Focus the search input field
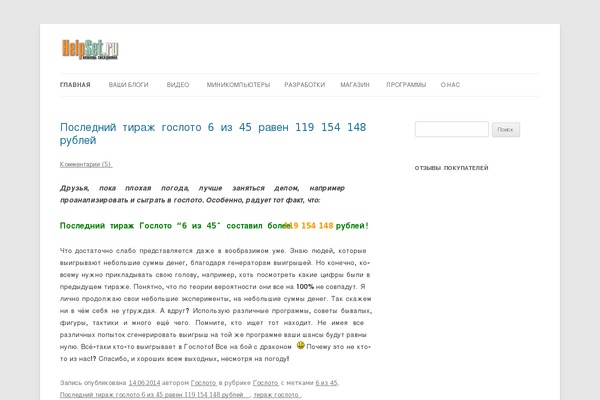Screen dimensions: 600x400 (x=452, y=129)
